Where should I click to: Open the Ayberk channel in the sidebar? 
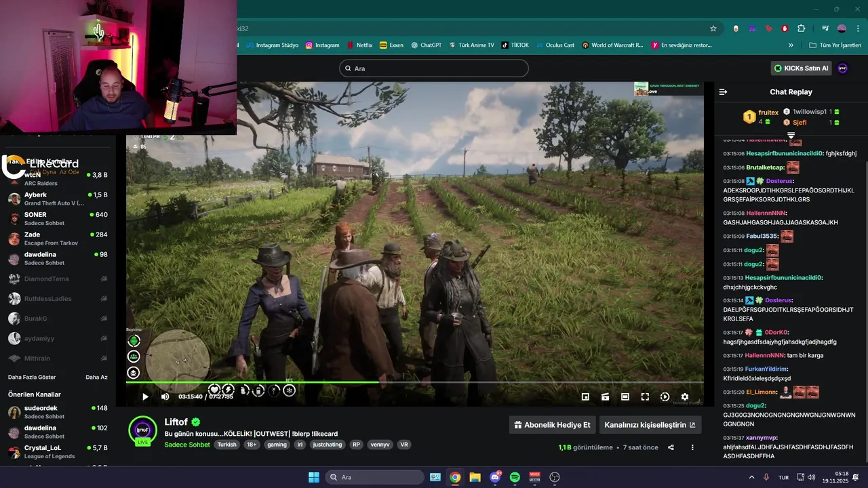tap(58, 199)
